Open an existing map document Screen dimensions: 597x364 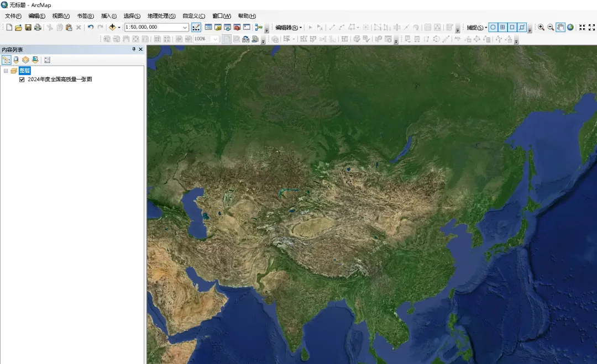tap(18, 28)
